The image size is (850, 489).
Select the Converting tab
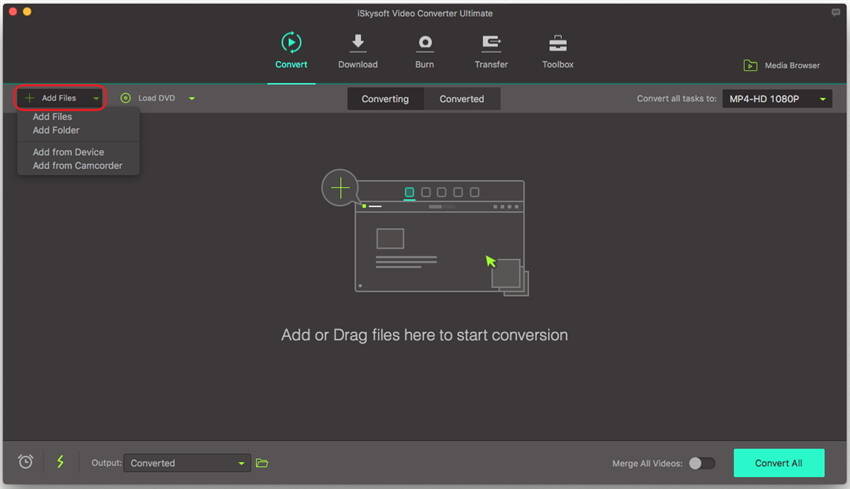[385, 99]
